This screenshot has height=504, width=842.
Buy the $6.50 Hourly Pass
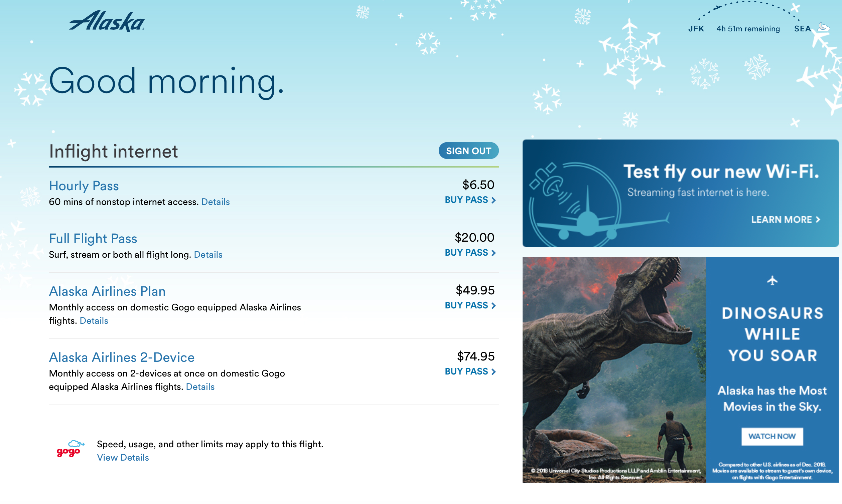[470, 200]
